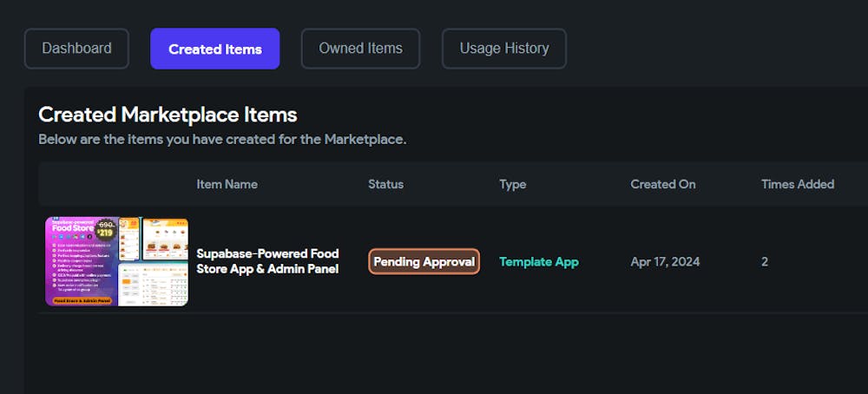868x394 pixels.
Task: Switch to the Dashboard tab
Action: tap(76, 49)
